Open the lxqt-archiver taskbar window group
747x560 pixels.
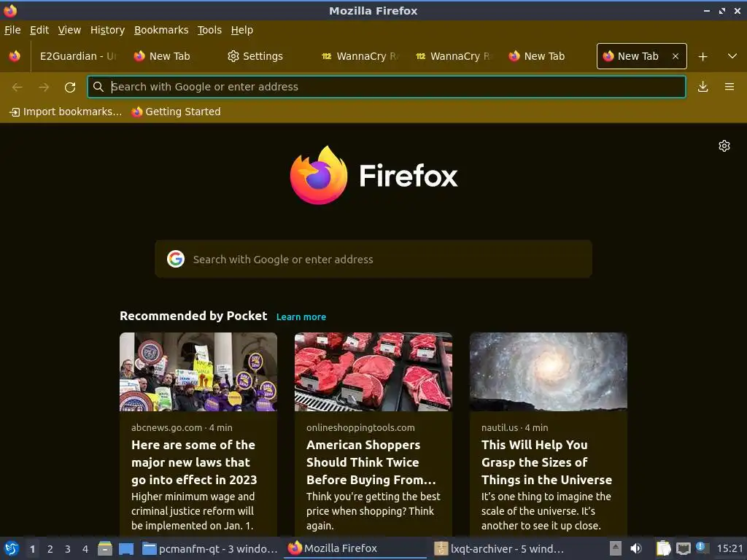coord(500,548)
